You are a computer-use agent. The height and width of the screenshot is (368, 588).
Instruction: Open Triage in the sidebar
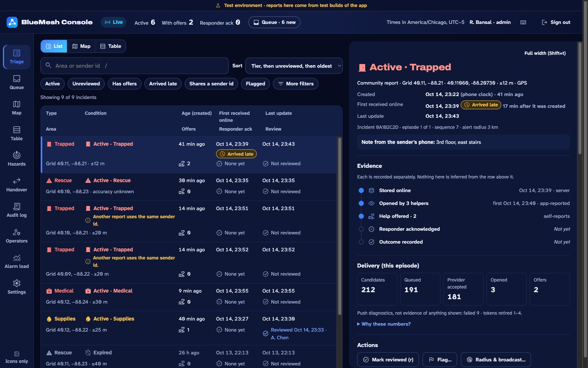click(x=17, y=57)
